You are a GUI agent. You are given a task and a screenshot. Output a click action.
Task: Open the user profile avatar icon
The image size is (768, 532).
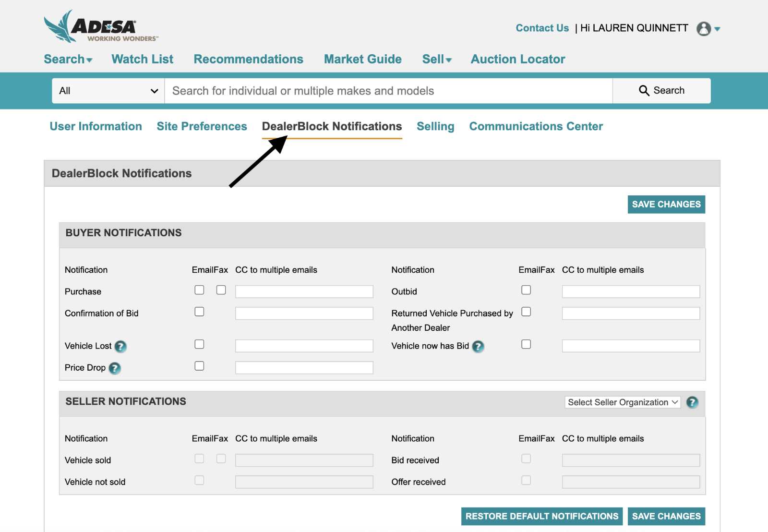click(x=704, y=29)
